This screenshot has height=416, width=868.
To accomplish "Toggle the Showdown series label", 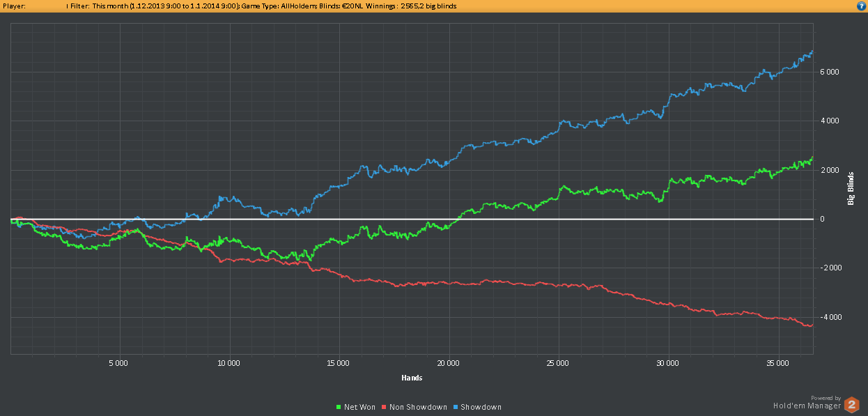I will [x=481, y=407].
